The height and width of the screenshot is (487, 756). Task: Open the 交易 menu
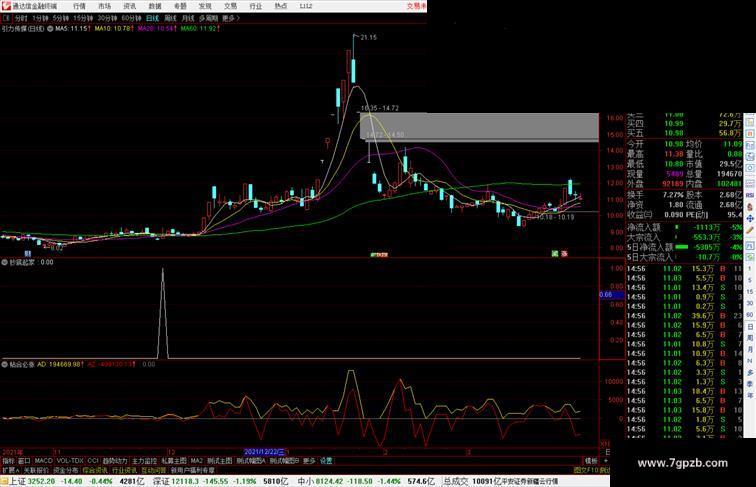(x=230, y=6)
